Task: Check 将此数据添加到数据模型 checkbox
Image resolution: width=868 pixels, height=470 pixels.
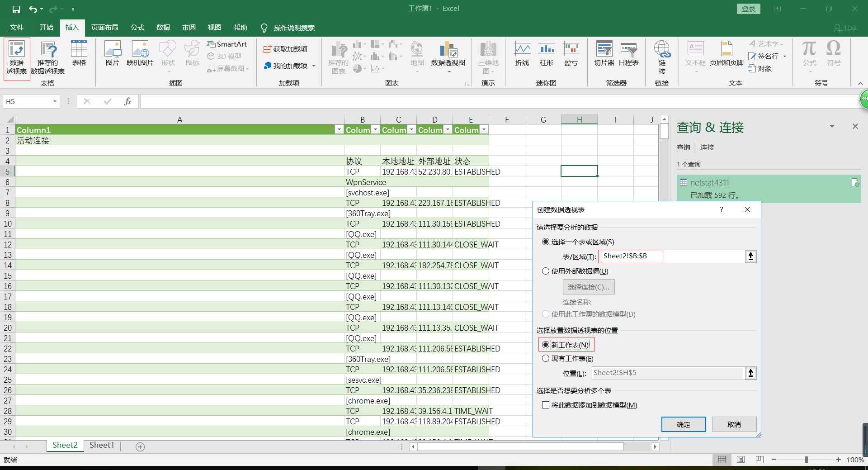Action: (546, 405)
